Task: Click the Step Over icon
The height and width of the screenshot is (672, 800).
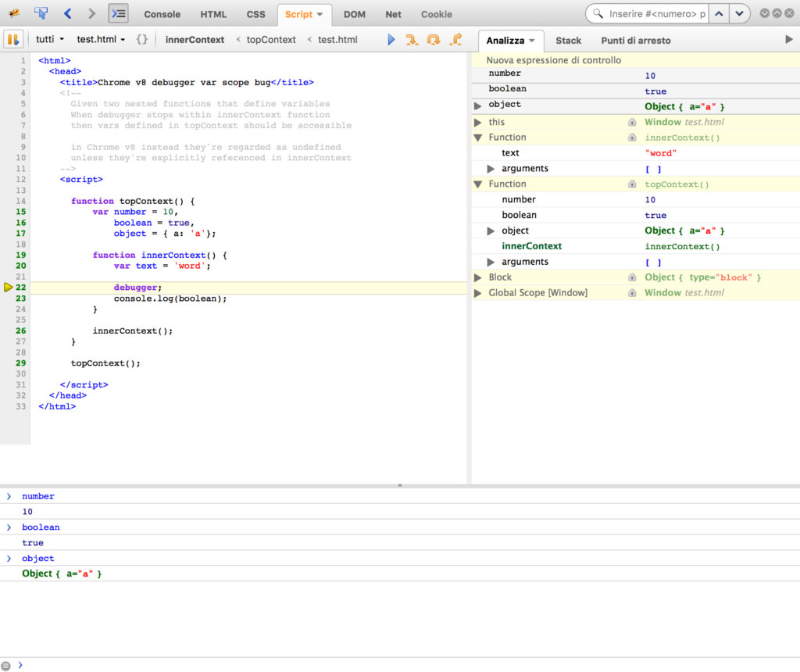Action: point(434,39)
